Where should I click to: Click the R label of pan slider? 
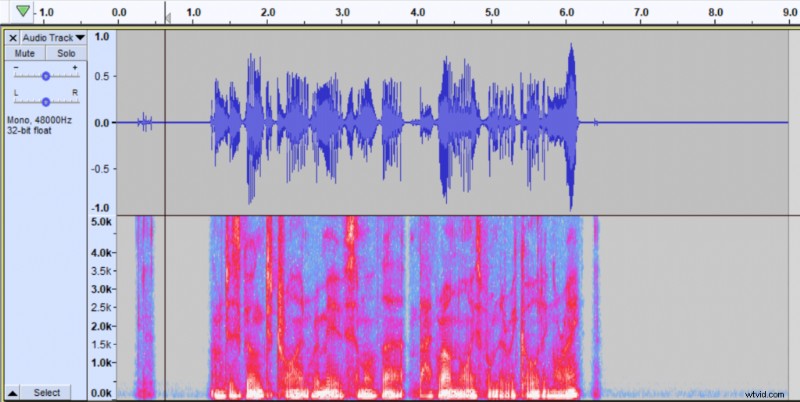pos(75,93)
